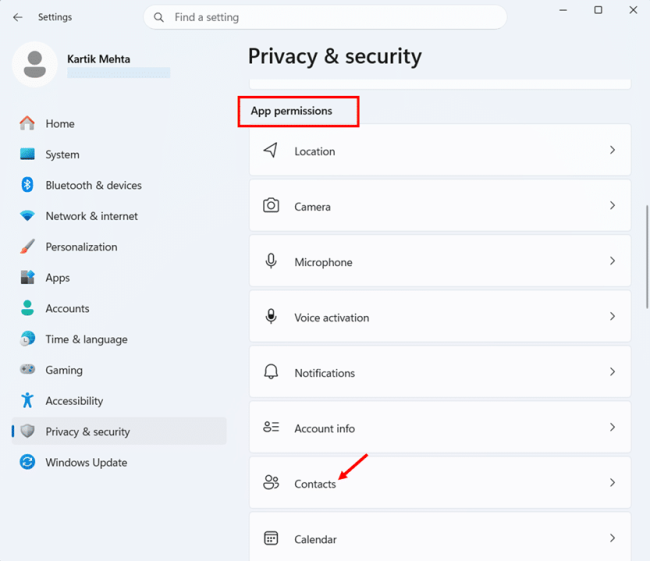Open Home in sidebar
The height and width of the screenshot is (561, 650).
click(60, 124)
